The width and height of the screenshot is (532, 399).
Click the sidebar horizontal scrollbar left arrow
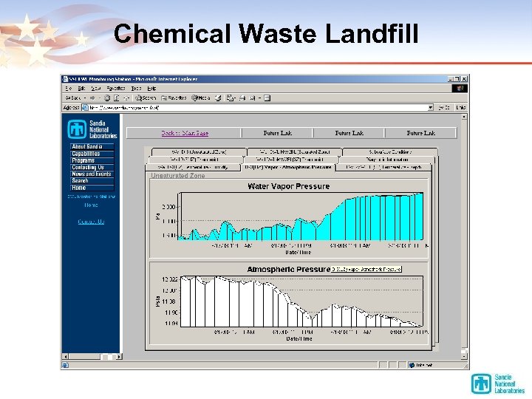pyautogui.click(x=66, y=357)
